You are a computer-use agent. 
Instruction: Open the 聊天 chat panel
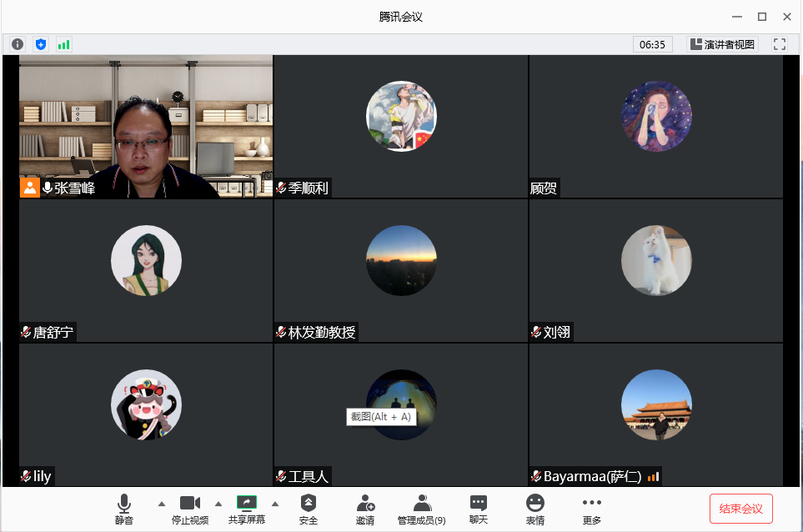(478, 508)
